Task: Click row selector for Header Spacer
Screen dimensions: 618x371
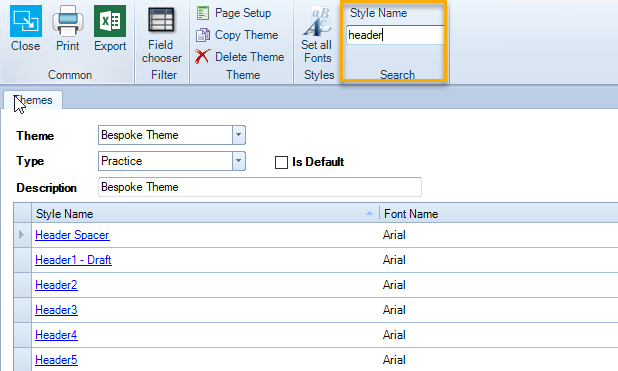Action: pyautogui.click(x=22, y=235)
